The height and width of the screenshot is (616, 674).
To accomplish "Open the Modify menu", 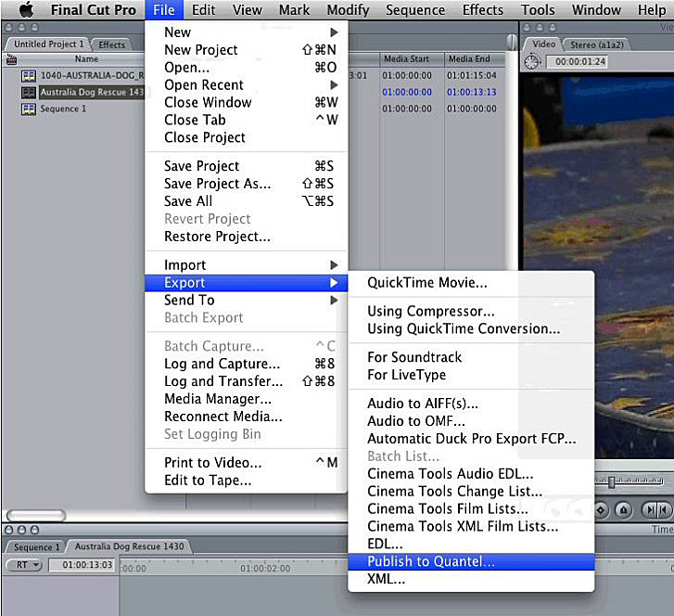I will point(348,9).
